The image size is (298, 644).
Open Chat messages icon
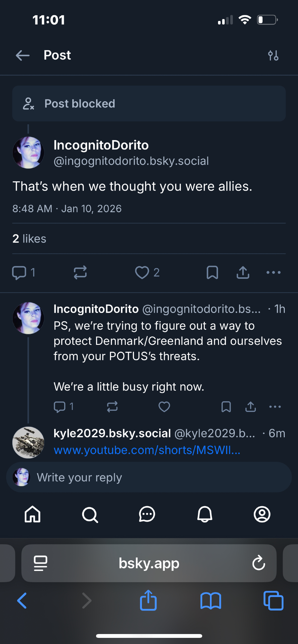pos(147,514)
